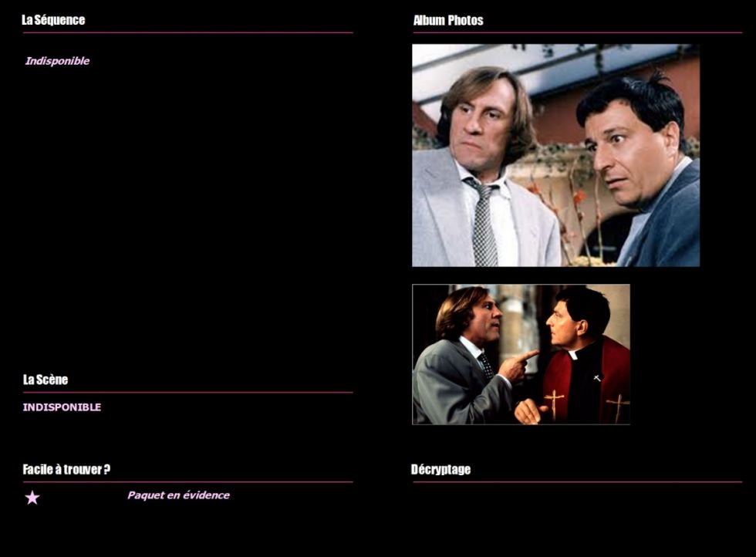
Task: Click the pink line under La Séquence
Action: (x=188, y=33)
